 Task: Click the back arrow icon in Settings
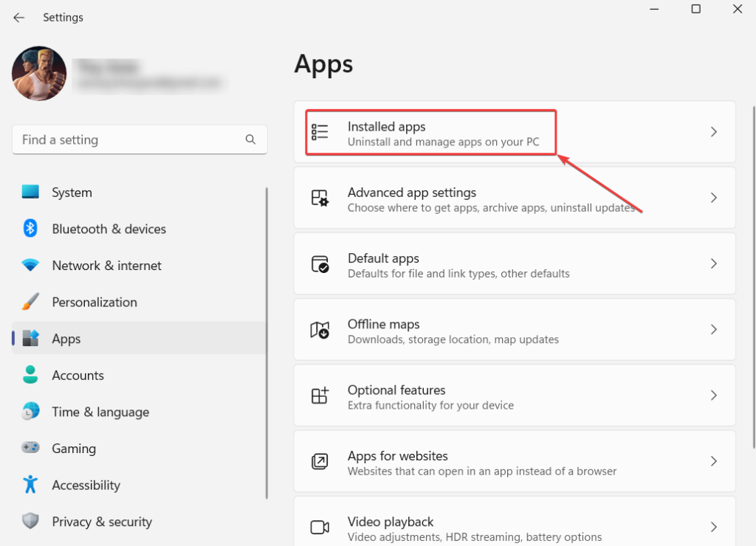pos(18,18)
